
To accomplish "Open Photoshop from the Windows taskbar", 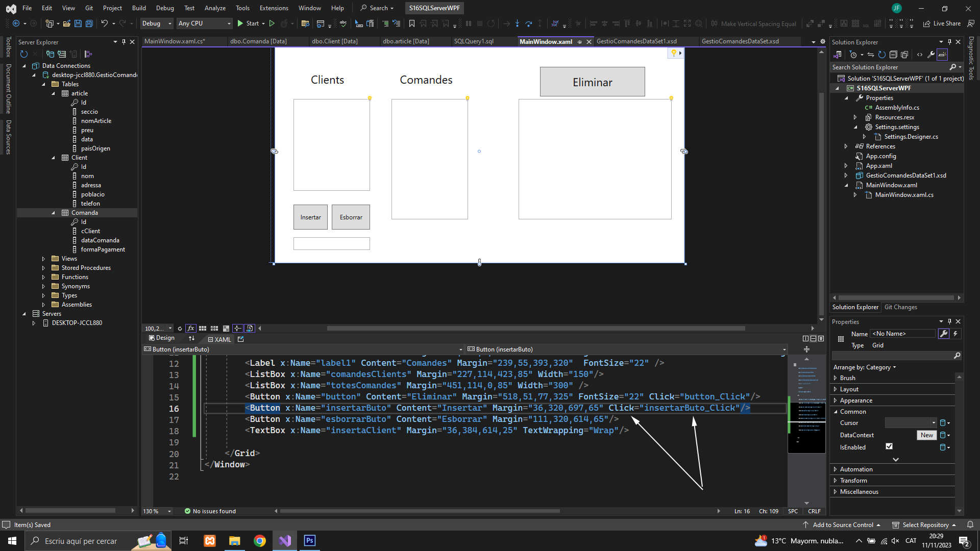I will (x=310, y=541).
